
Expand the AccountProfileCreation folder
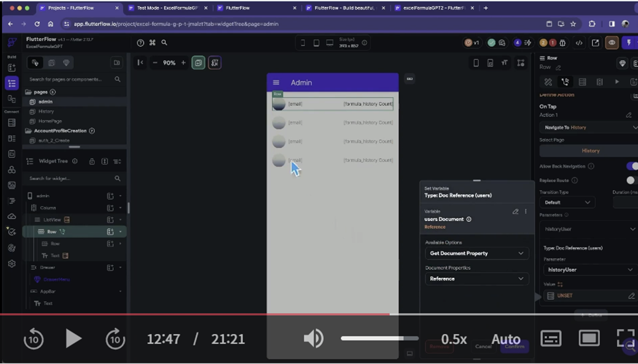[28, 131]
